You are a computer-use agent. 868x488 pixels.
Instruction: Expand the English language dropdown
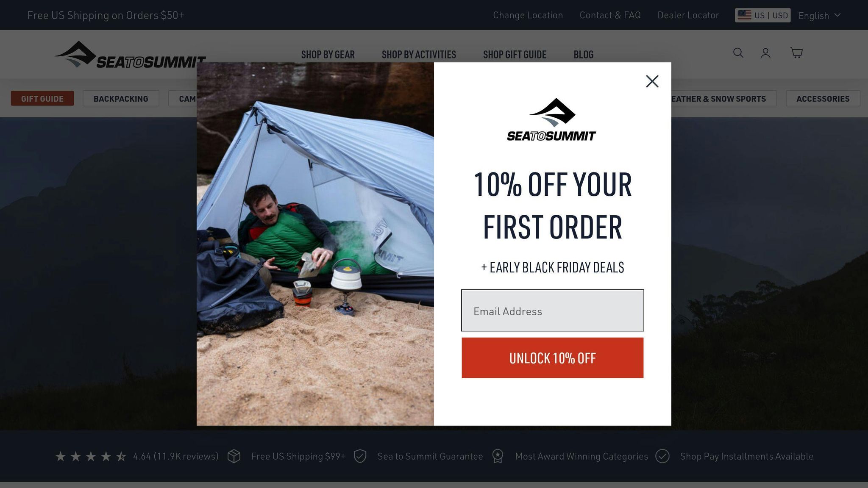pyautogui.click(x=819, y=16)
